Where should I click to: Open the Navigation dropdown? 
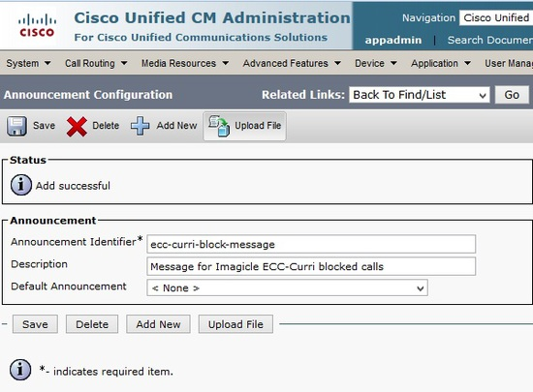tap(496, 17)
